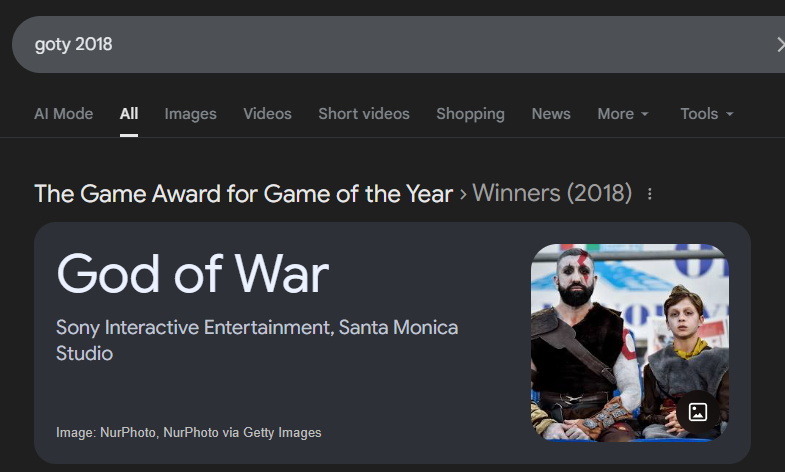Switch to AI Mode tab
The image size is (785, 472).
point(64,114)
